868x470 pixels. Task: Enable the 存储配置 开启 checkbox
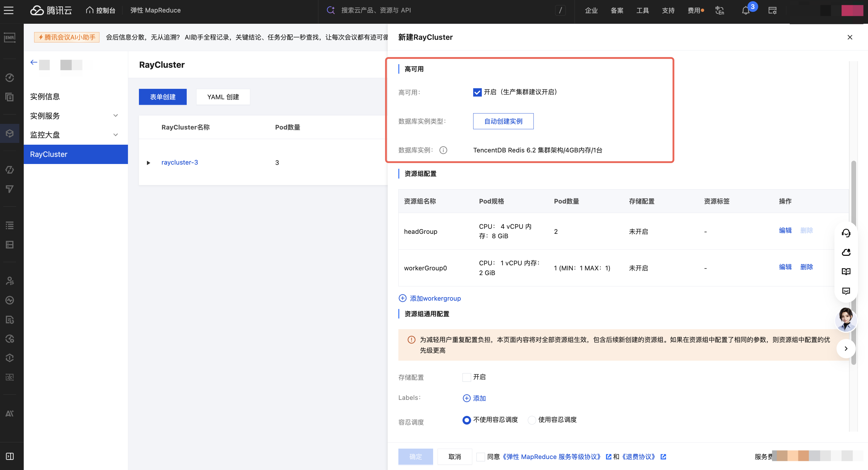[x=466, y=377]
